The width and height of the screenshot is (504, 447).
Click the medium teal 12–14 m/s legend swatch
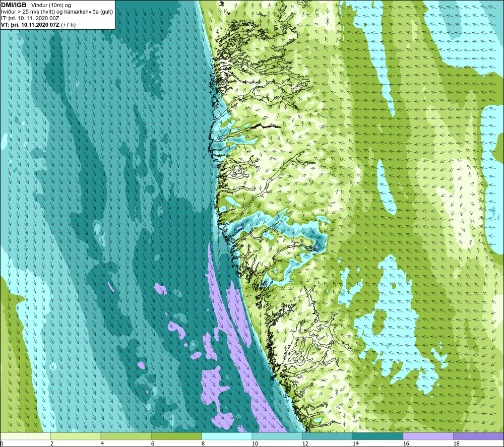[327, 436]
